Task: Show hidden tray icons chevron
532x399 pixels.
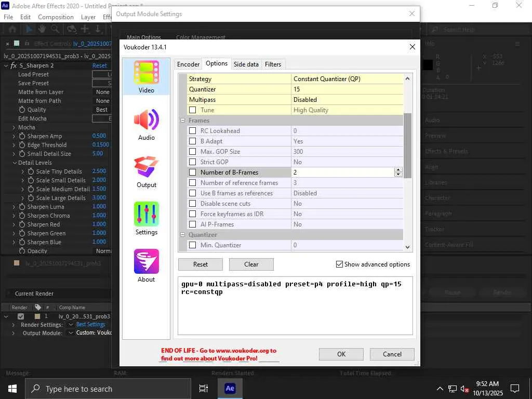Action: (x=440, y=389)
